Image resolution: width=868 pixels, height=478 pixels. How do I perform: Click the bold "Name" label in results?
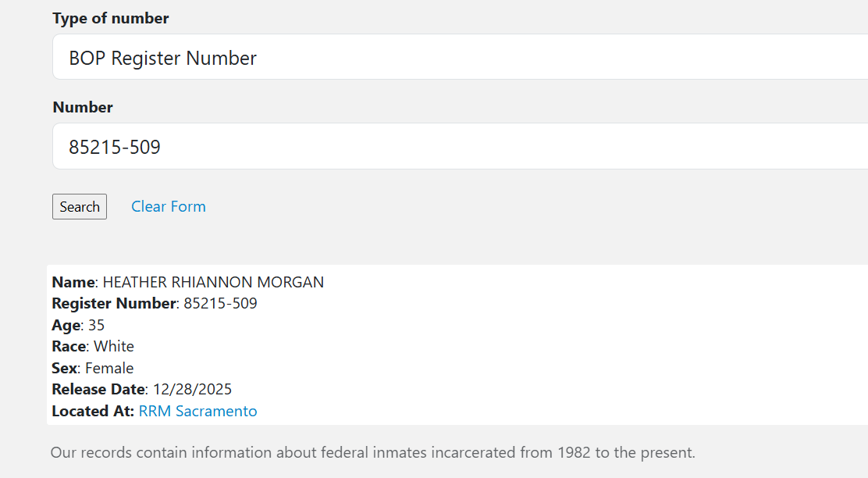coord(73,283)
